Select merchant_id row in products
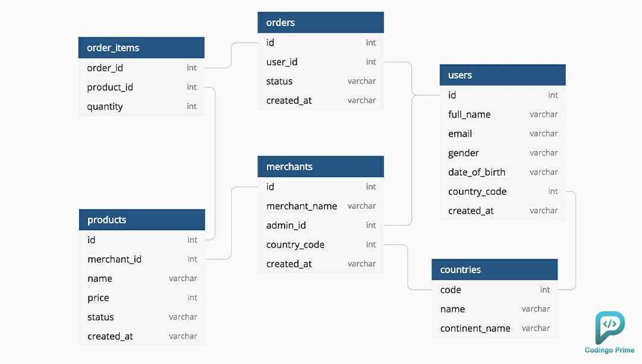The height and width of the screenshot is (364, 642). 141,259
